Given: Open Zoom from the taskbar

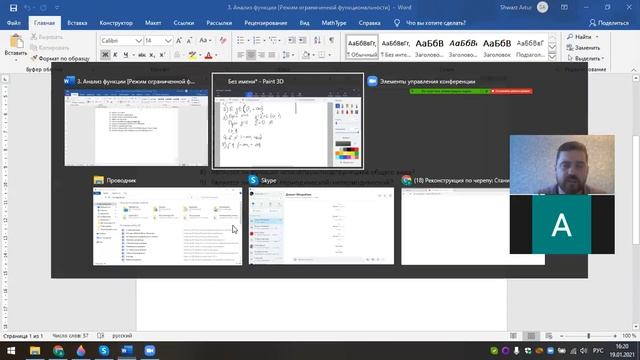Looking at the screenshot, I should click(x=150, y=351).
